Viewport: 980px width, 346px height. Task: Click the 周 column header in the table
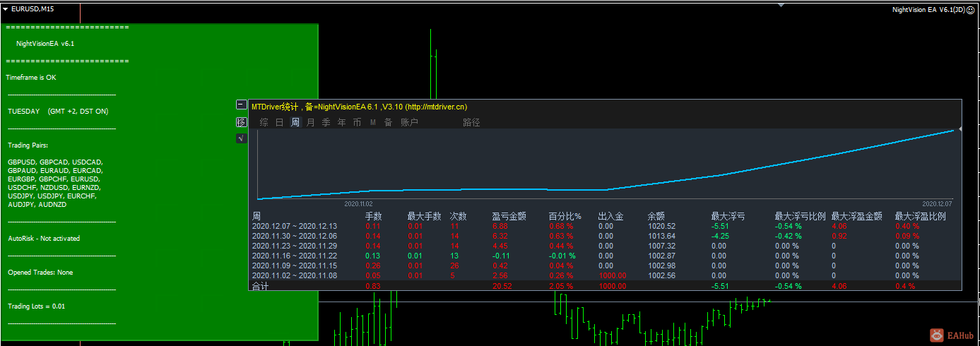click(256, 216)
